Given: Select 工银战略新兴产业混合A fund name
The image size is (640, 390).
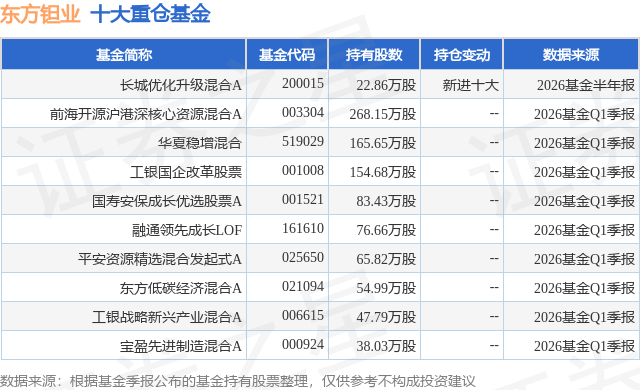Looking at the screenshot, I should (x=167, y=317).
